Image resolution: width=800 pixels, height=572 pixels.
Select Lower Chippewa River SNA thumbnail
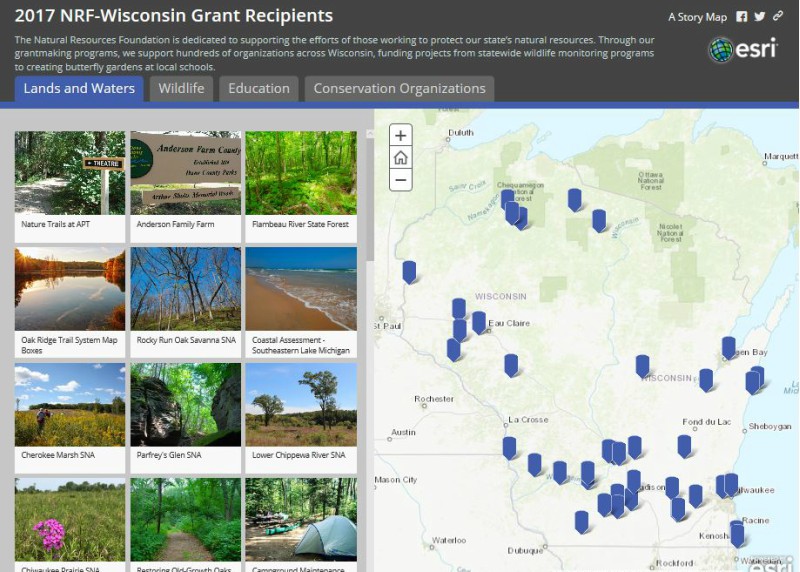301,405
